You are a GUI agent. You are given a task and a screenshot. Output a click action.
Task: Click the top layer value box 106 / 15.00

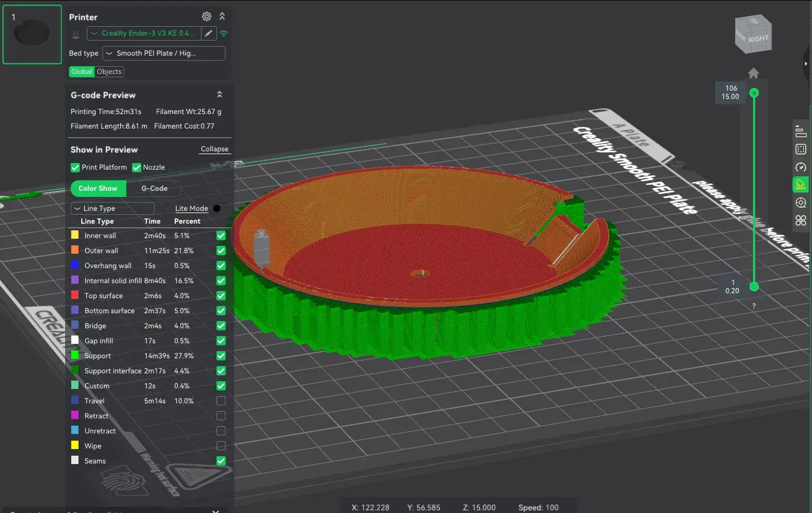point(730,92)
